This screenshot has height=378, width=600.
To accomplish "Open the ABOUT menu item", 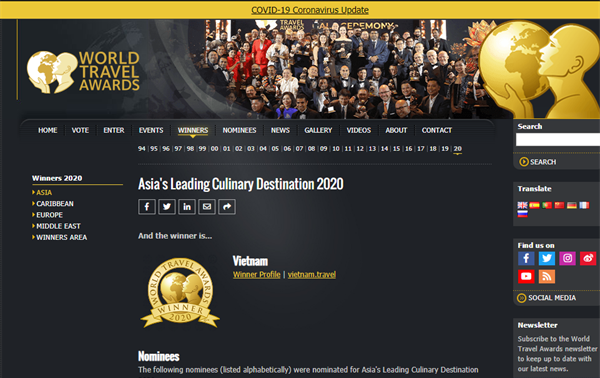I will [x=396, y=130].
